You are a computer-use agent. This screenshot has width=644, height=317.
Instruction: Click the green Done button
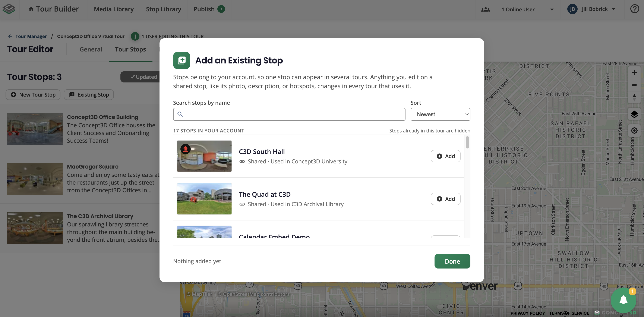452,261
